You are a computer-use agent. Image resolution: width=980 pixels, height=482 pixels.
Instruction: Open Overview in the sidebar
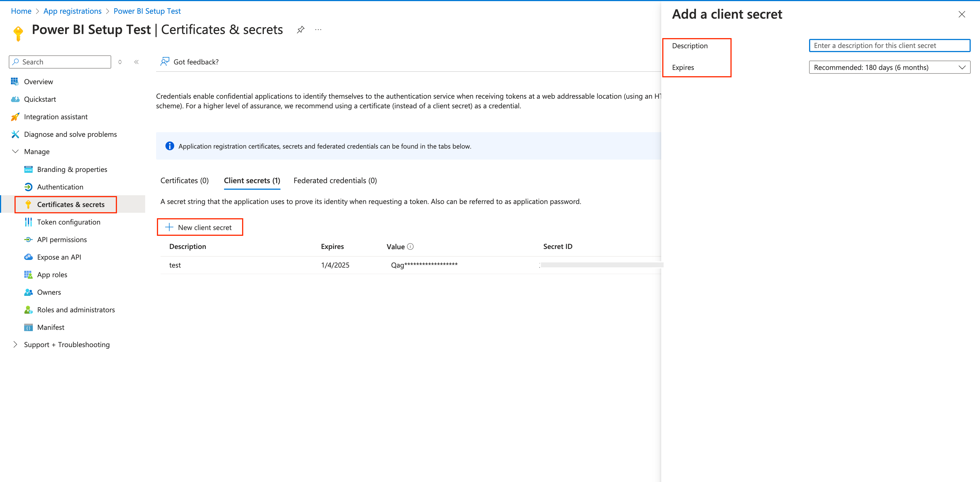click(38, 81)
